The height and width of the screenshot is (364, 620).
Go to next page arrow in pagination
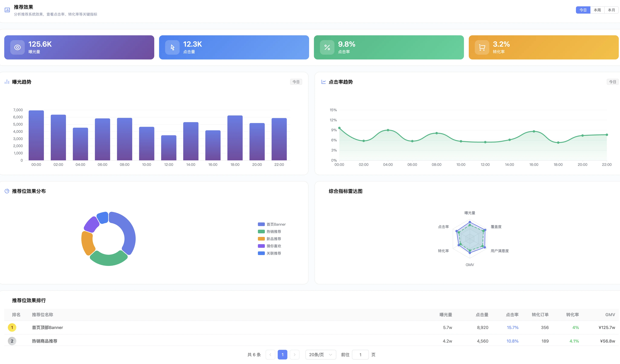click(x=294, y=355)
